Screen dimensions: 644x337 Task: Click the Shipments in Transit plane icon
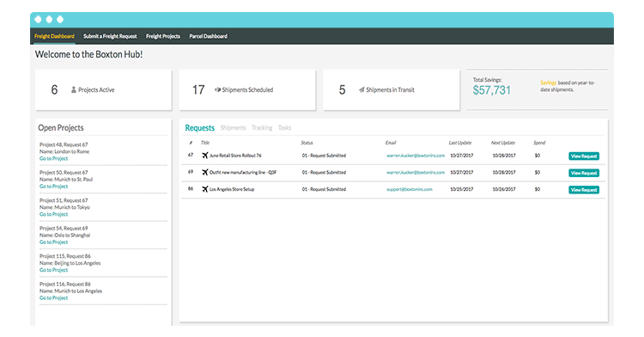pyautogui.click(x=361, y=89)
